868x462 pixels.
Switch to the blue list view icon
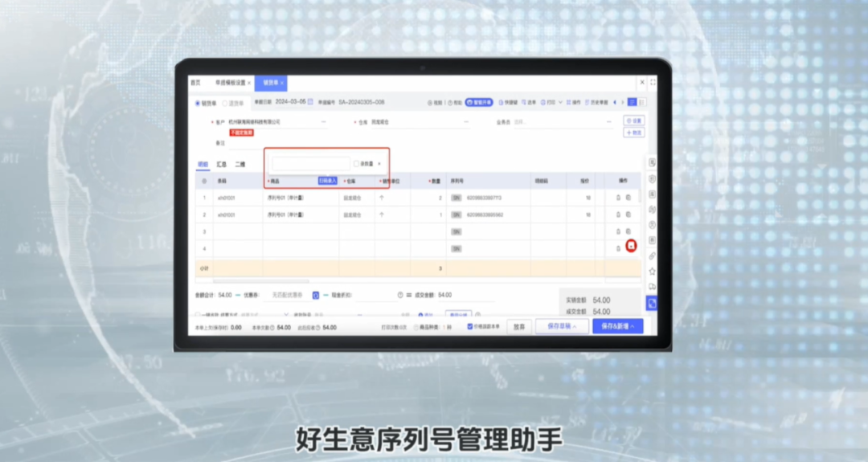pos(633,102)
